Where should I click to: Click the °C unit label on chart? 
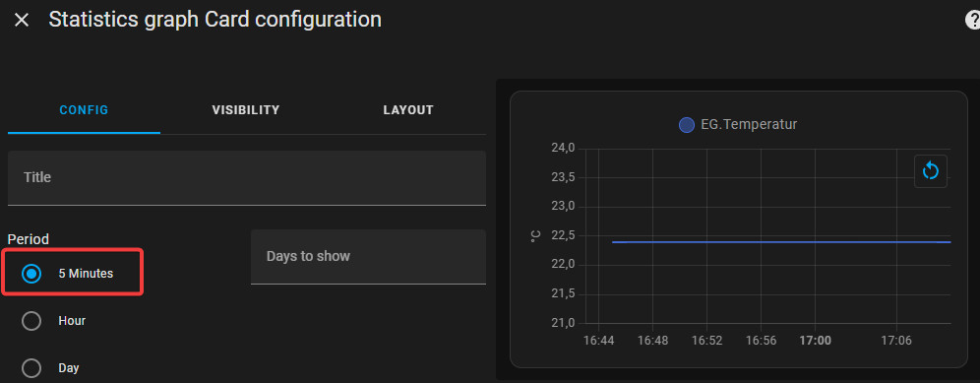[x=535, y=236]
